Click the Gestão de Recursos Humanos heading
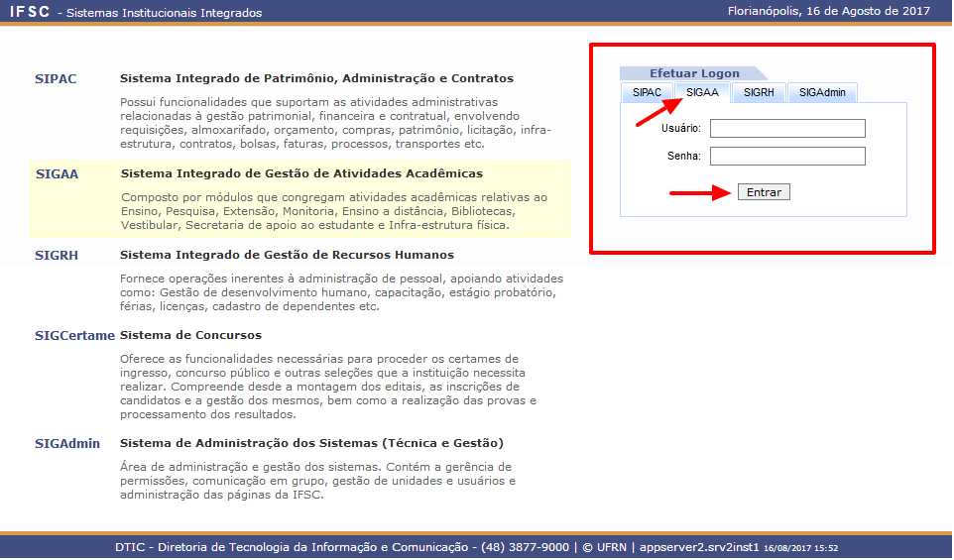 [287, 255]
